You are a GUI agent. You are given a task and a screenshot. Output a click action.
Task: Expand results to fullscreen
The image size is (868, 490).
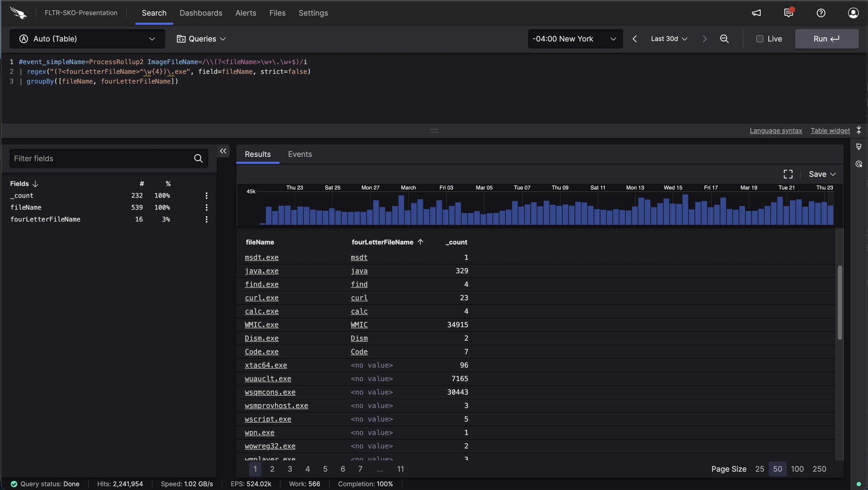788,174
